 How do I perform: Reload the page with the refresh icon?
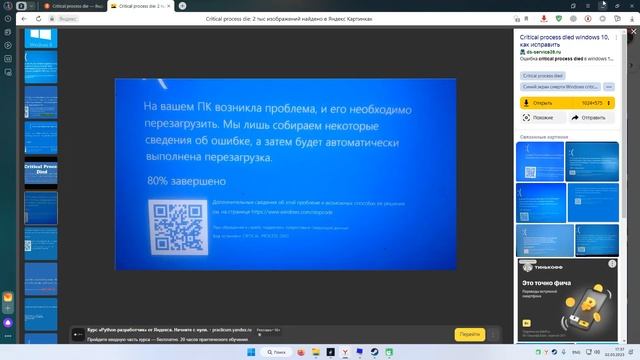pos(38,19)
